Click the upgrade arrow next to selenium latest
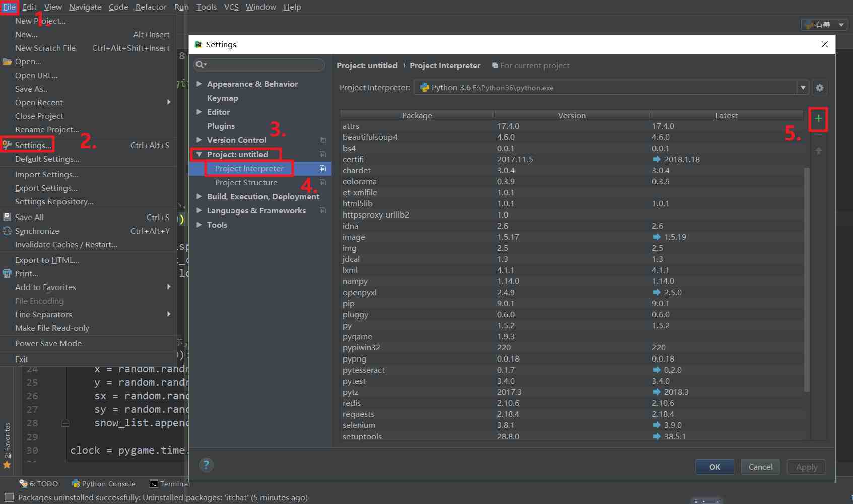Image resolution: width=853 pixels, height=504 pixels. (657, 425)
